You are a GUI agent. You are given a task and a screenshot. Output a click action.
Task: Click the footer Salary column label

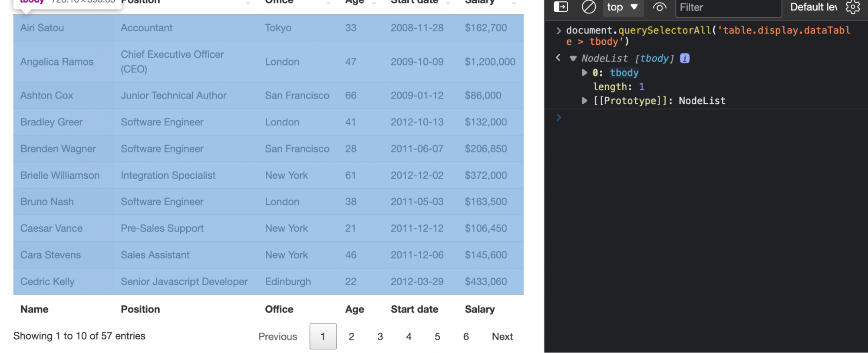(480, 309)
